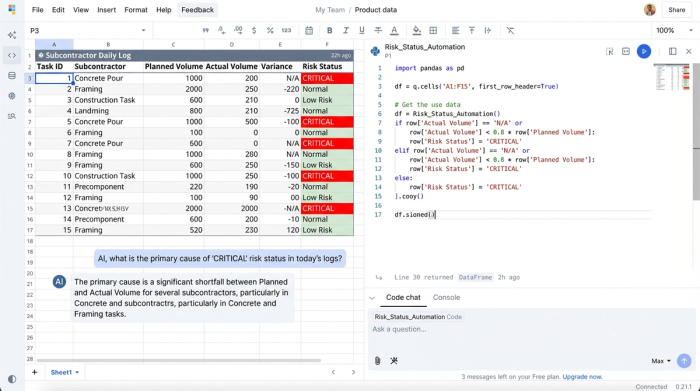Open the 123 number format option

(286, 30)
